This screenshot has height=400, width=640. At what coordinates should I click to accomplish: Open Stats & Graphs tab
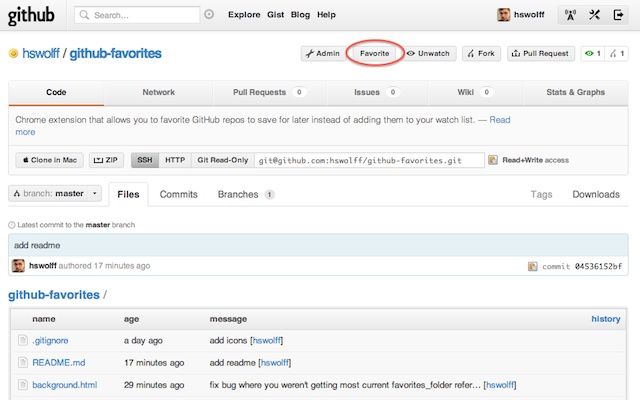576,92
